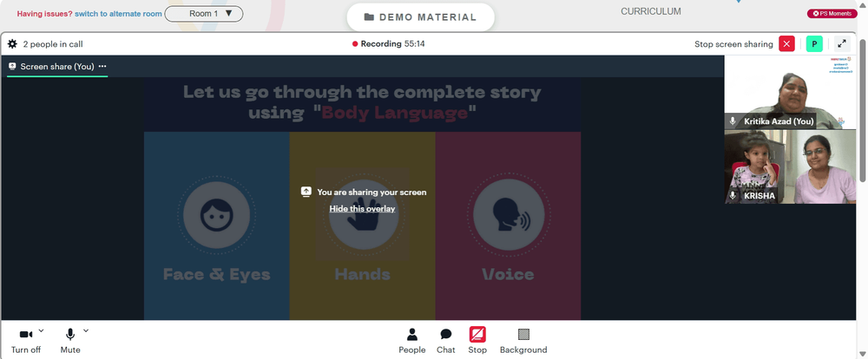
Task: Click the Face & Eyes icon on slide
Action: point(216,215)
